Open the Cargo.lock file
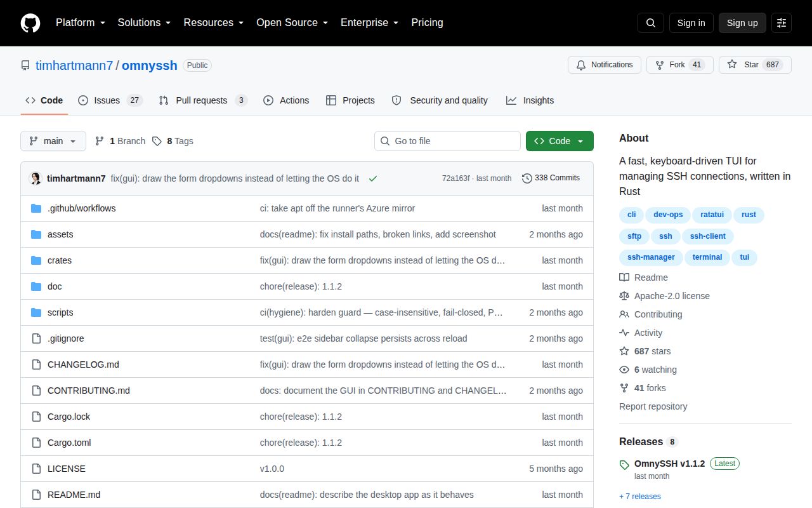Image resolution: width=812 pixels, height=508 pixels. (x=69, y=417)
